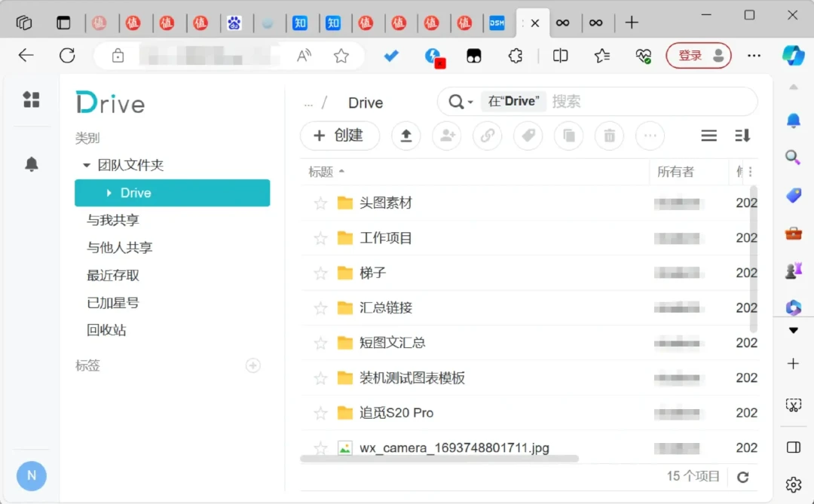Click the wx_camera_1693748801711.jpg file
The height and width of the screenshot is (504, 814).
454,447
